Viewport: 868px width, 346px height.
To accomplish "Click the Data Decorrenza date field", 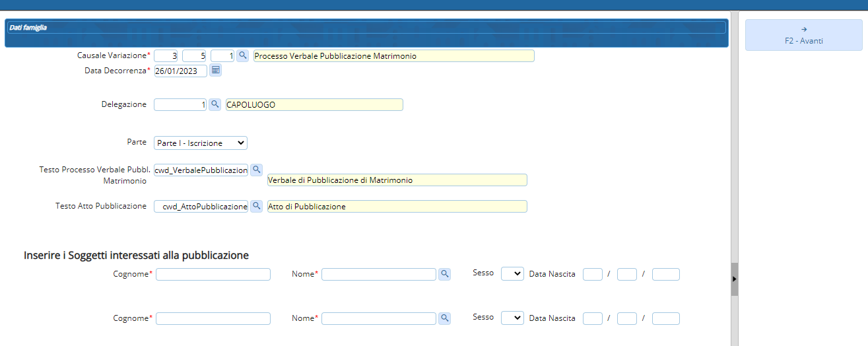I will pyautogui.click(x=180, y=71).
